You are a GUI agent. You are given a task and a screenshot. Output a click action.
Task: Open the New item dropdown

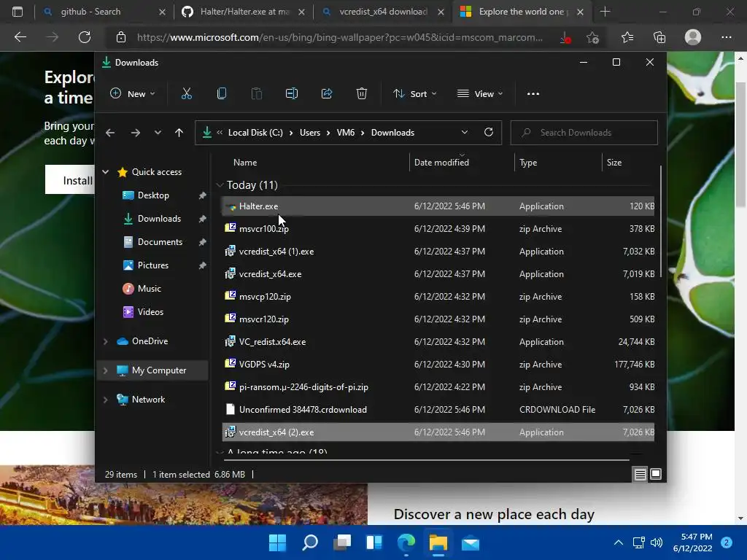[133, 94]
